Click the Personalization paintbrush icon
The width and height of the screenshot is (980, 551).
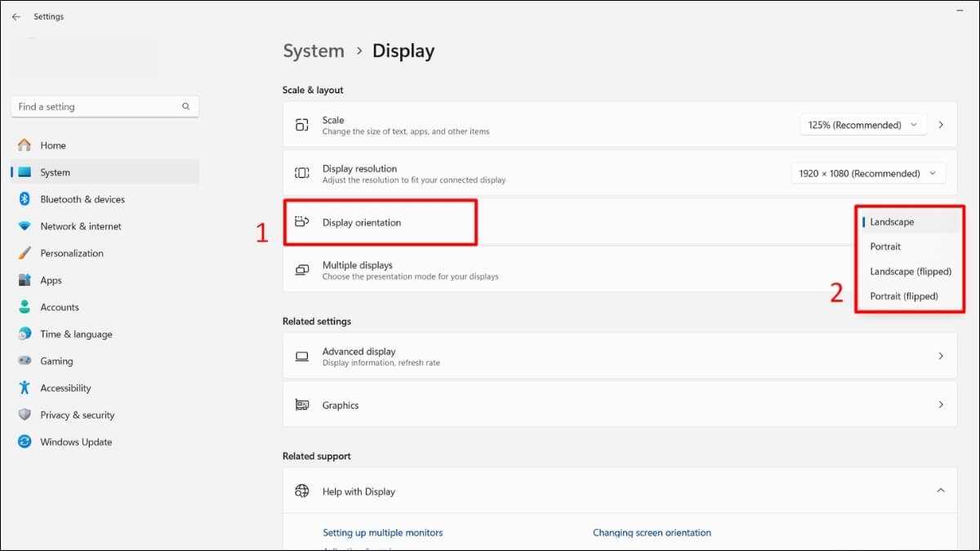(x=24, y=253)
